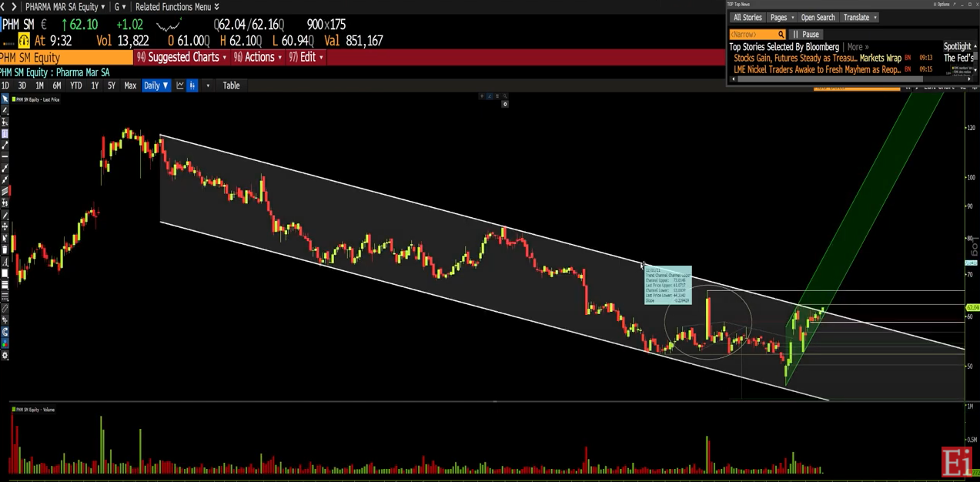The height and width of the screenshot is (482, 980).
Task: Open the gear settings icon in drawing toolbar
Action: coord(5,355)
